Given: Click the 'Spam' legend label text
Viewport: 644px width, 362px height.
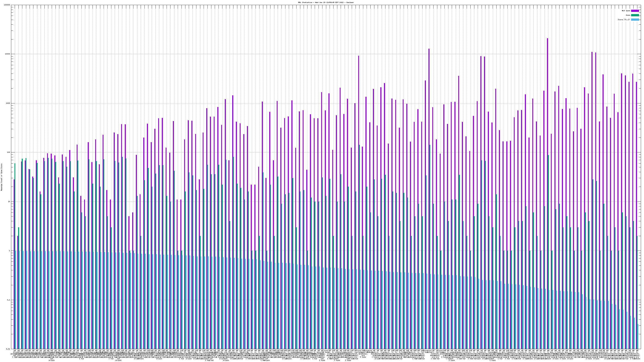Looking at the screenshot, I should tap(628, 15).
